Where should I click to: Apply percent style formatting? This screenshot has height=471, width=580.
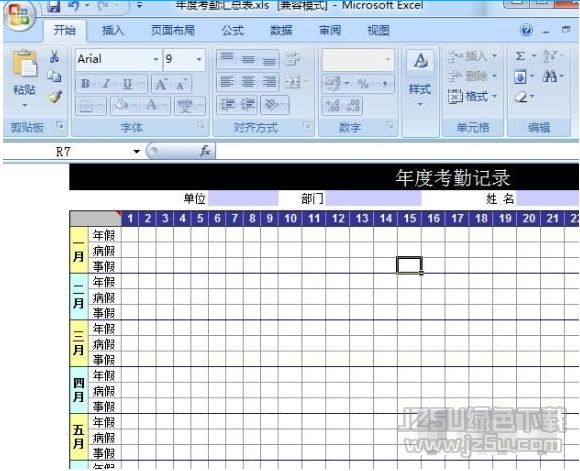click(363, 84)
